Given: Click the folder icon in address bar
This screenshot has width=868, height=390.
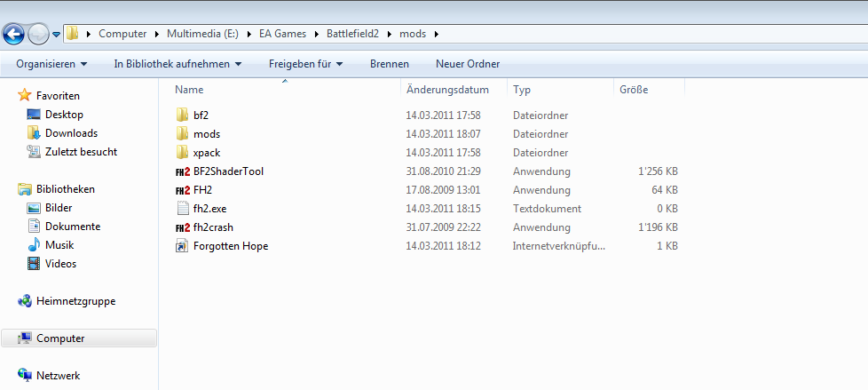Looking at the screenshot, I should tap(73, 34).
